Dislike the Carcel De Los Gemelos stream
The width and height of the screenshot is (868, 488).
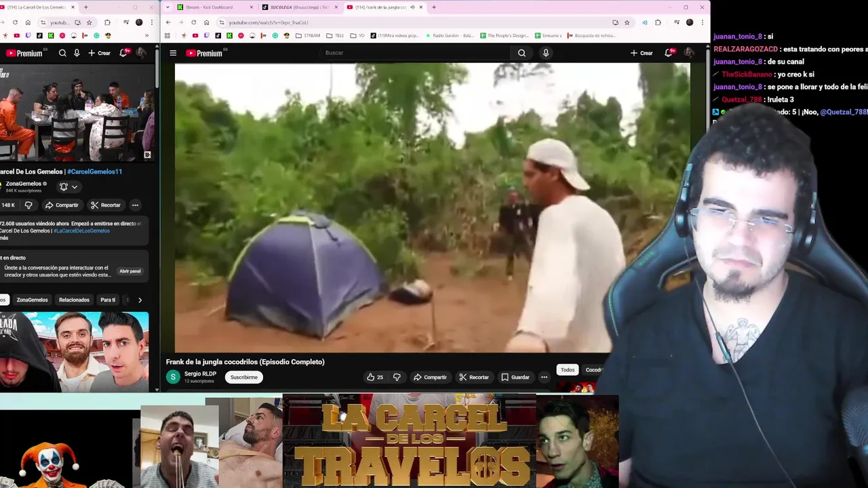(28, 205)
